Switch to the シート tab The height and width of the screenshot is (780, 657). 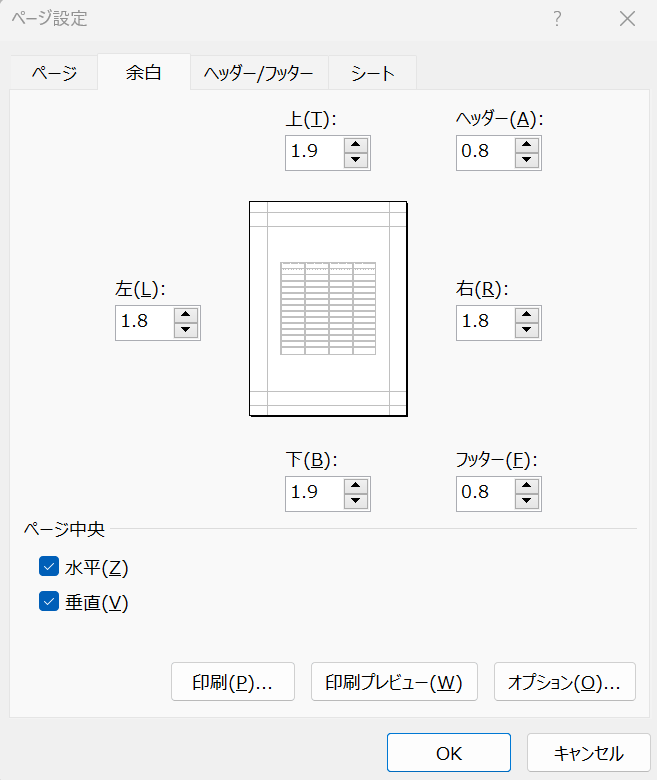coord(372,73)
